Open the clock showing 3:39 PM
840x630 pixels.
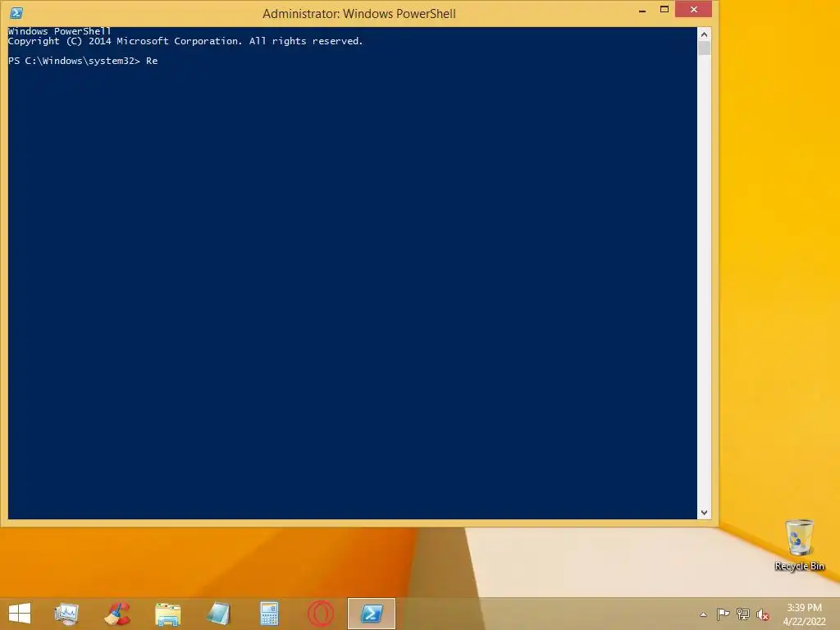click(x=804, y=614)
